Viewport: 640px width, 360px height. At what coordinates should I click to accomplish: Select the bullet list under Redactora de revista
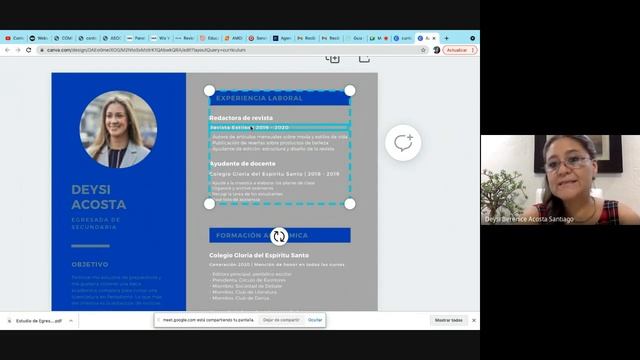pyautogui.click(x=280, y=143)
